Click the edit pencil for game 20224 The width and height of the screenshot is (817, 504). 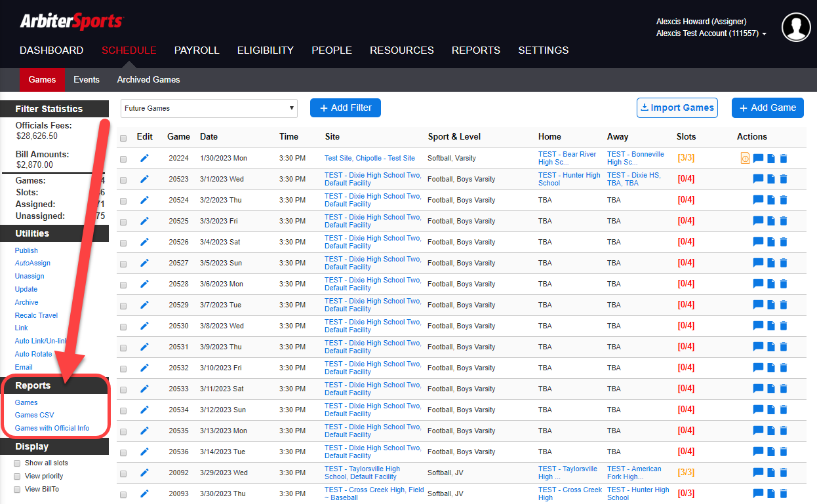click(144, 158)
